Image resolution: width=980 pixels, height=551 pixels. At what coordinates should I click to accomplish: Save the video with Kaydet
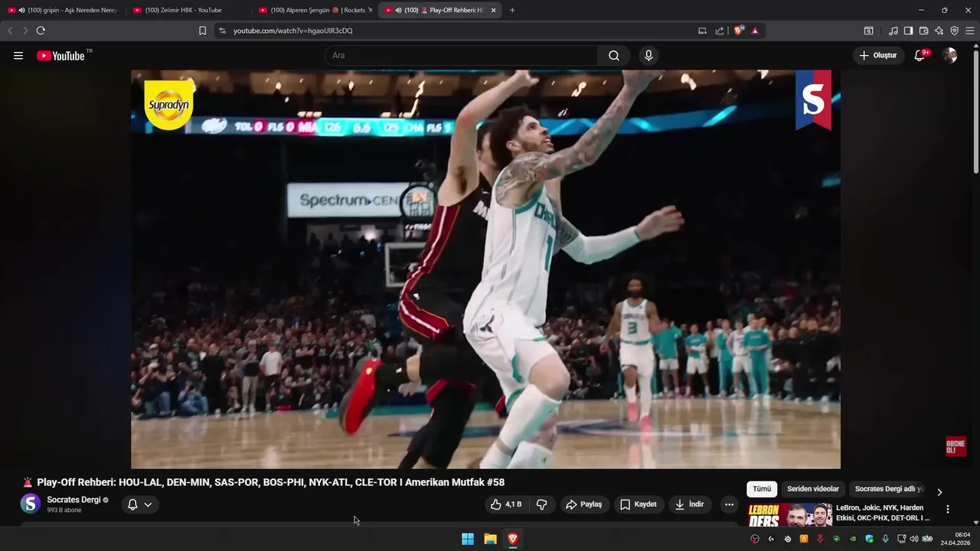pyautogui.click(x=639, y=504)
